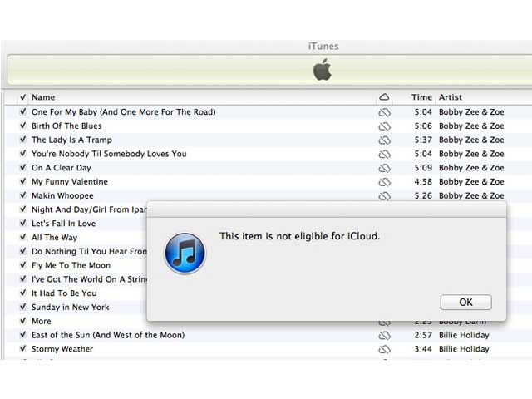Click the dialog message about iCloud eligibility
Image resolution: width=532 pixels, height=399 pixels.
pyautogui.click(x=299, y=236)
